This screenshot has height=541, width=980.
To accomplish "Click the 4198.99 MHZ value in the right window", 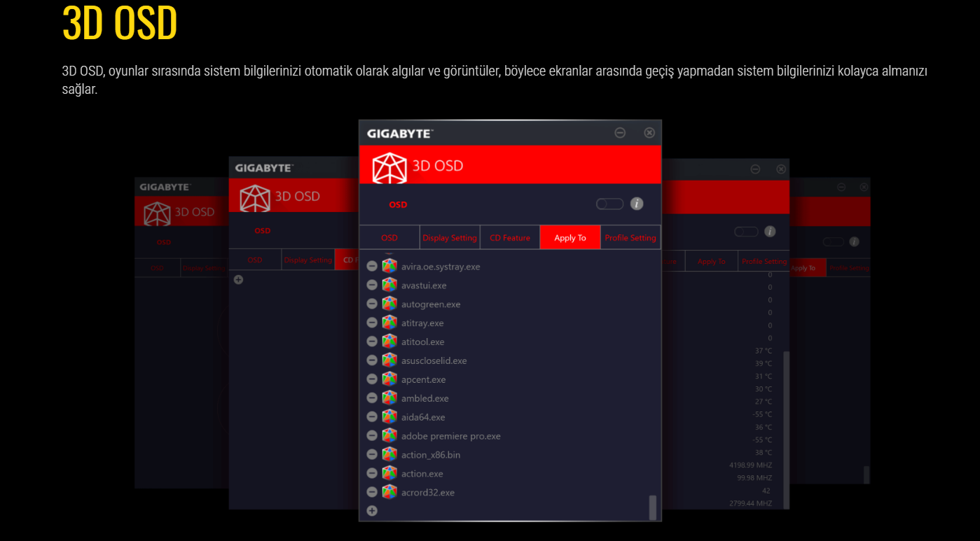I will (750, 465).
